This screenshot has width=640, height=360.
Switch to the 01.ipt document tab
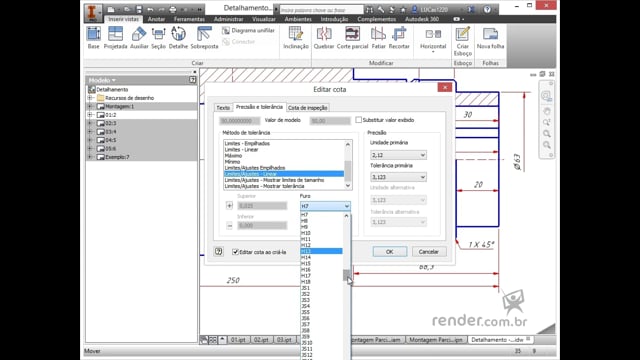tap(238, 340)
